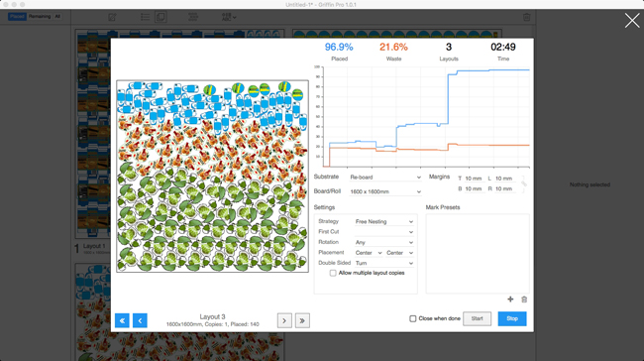This screenshot has width=644, height=361.
Task: Edit the top margin field
Action: click(474, 179)
